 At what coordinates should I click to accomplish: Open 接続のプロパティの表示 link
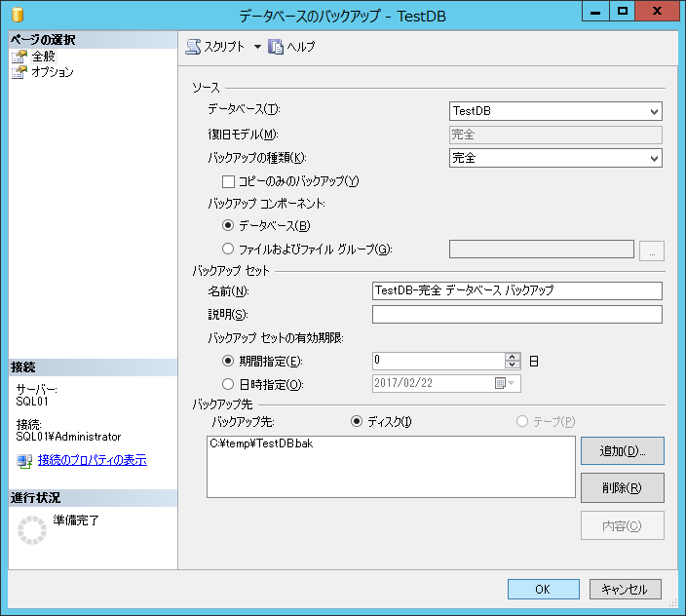[x=92, y=460]
